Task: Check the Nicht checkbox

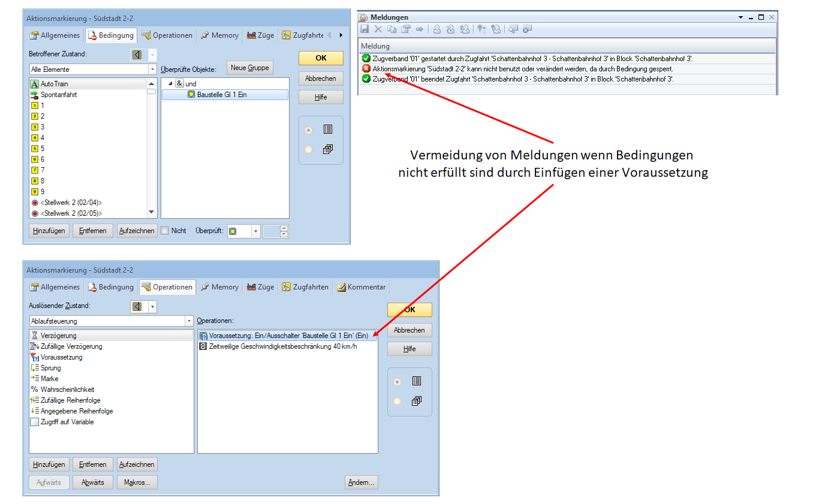Action: 165,231
